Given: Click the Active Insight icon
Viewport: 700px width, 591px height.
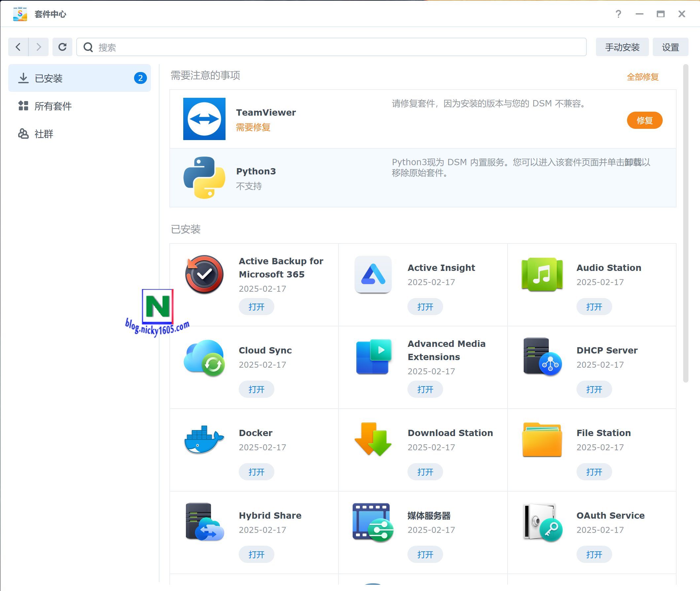Looking at the screenshot, I should [373, 275].
